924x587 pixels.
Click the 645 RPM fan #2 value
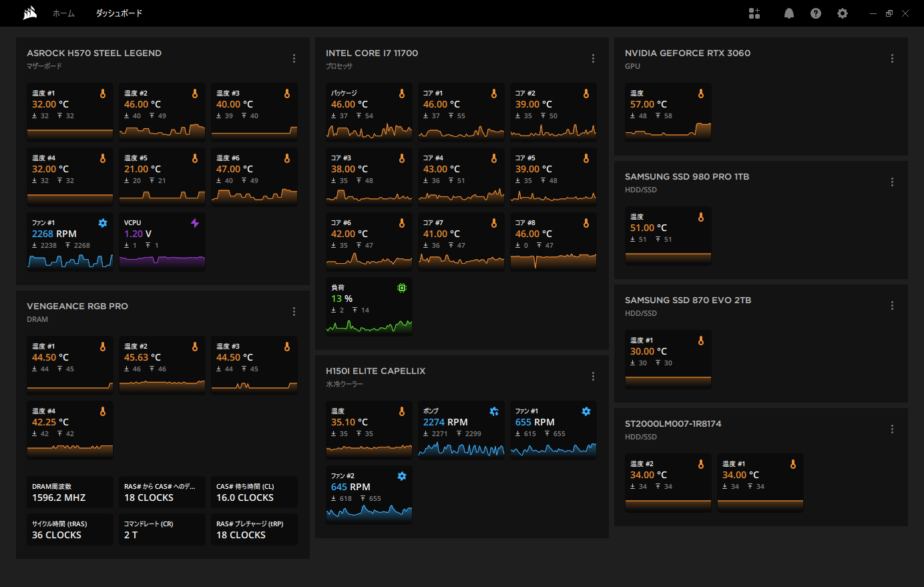(351, 487)
